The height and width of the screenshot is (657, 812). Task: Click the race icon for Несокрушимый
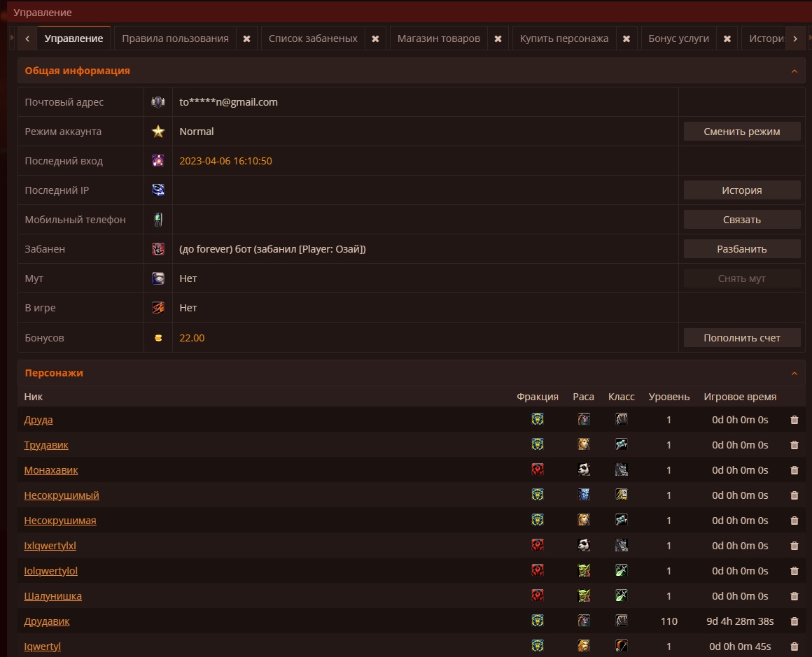(x=584, y=495)
